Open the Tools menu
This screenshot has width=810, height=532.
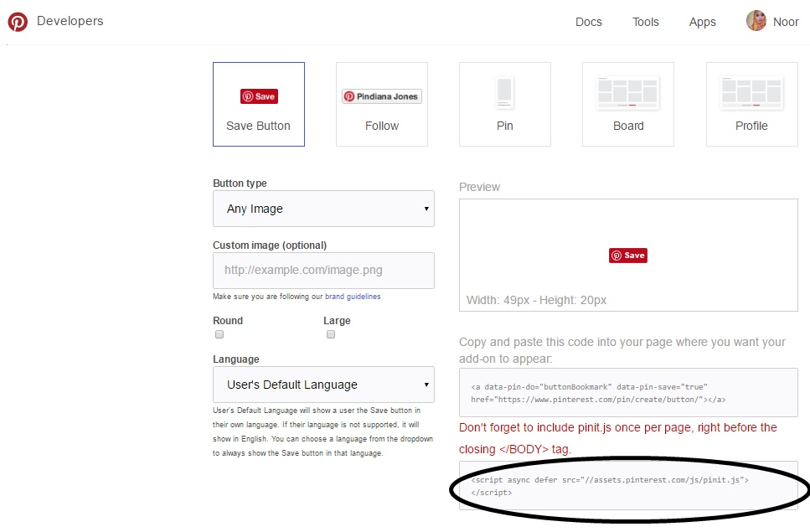(646, 22)
